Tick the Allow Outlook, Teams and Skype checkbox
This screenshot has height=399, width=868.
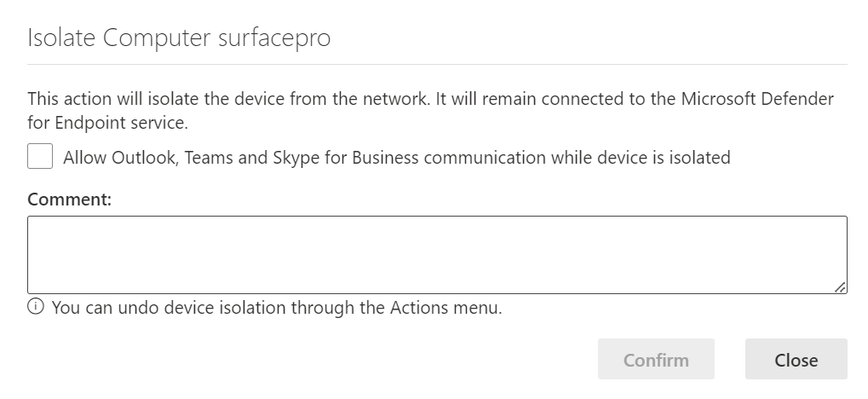click(x=39, y=157)
